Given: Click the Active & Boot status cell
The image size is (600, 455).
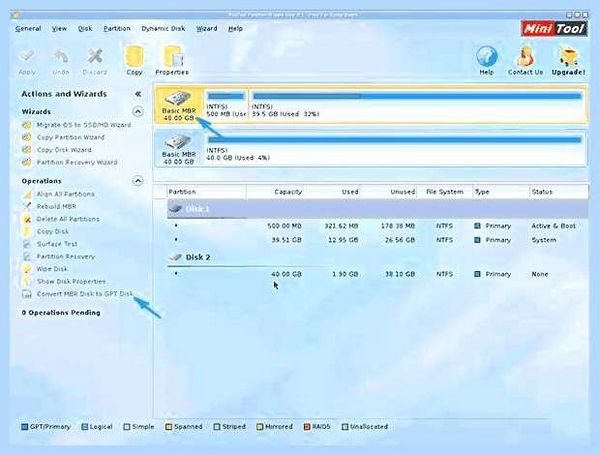Looking at the screenshot, I should tap(553, 226).
